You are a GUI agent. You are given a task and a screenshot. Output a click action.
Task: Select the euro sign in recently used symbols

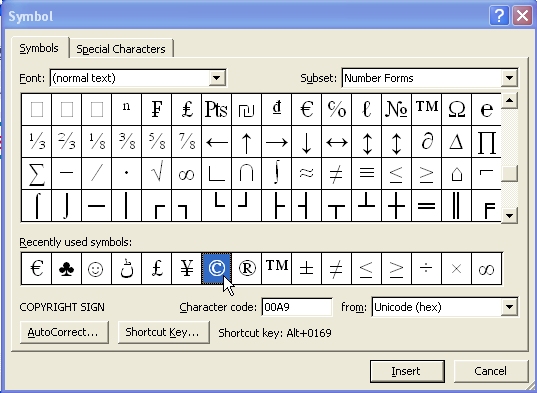coord(36,269)
